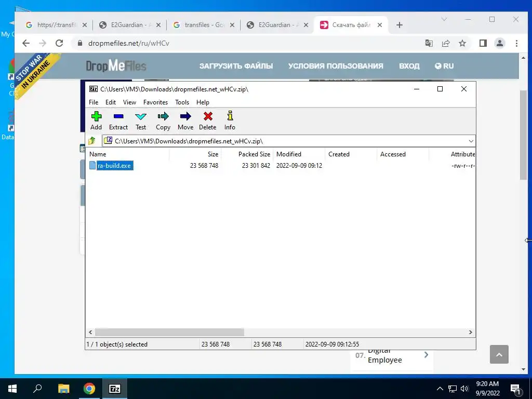Open the Chrome profile avatar
The height and width of the screenshot is (399, 532).
[x=500, y=43]
